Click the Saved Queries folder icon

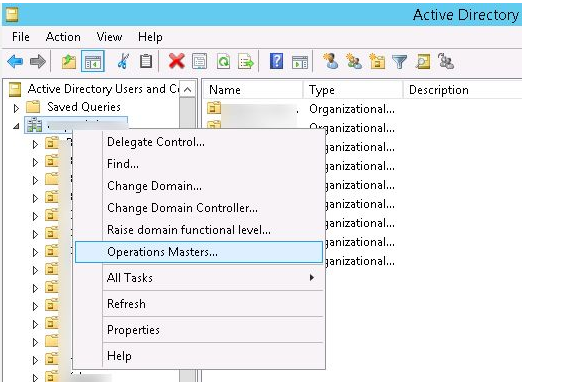pos(33,107)
